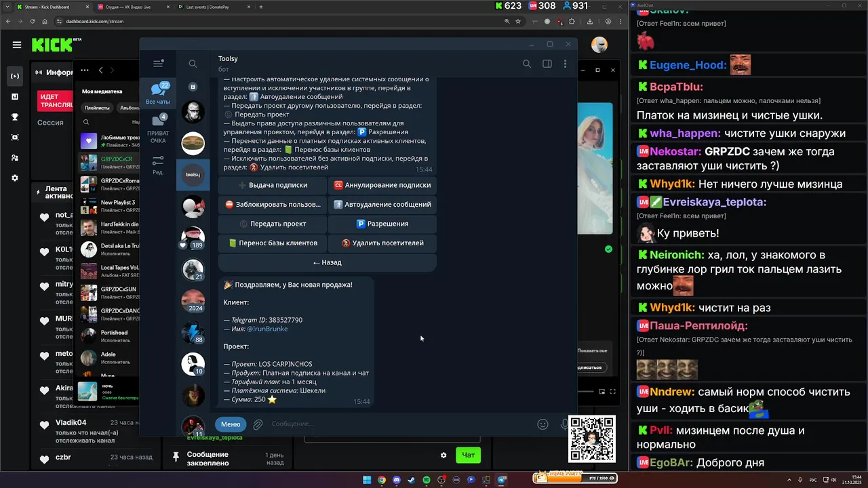
Task: Open Portishead artist in library
Action: tap(110, 336)
